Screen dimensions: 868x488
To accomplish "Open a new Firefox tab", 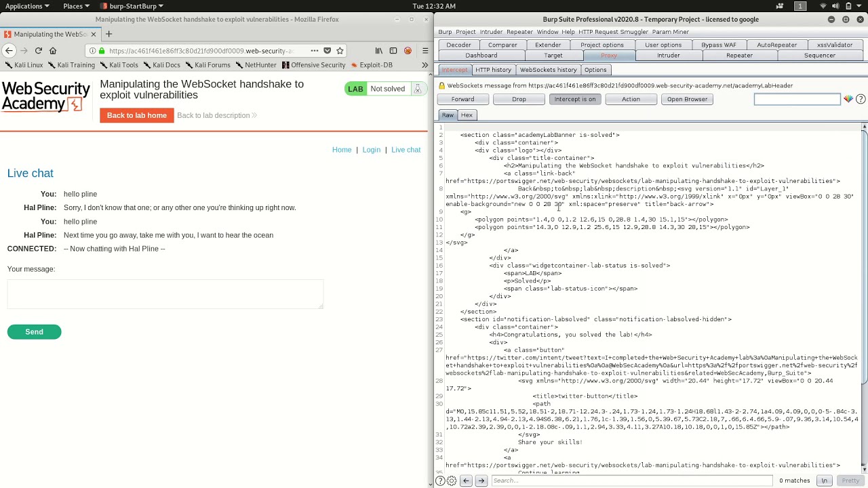I will coord(108,34).
